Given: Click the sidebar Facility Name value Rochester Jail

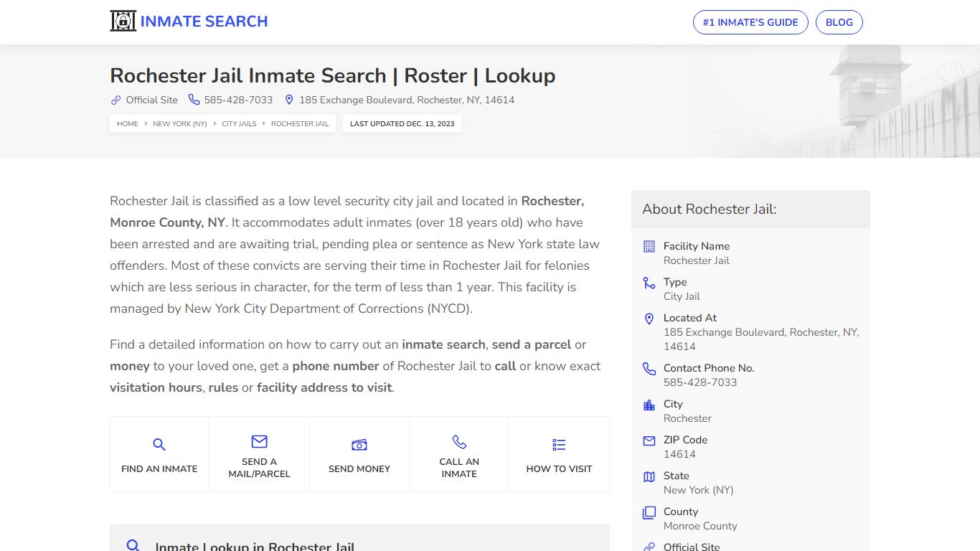Looking at the screenshot, I should (697, 260).
